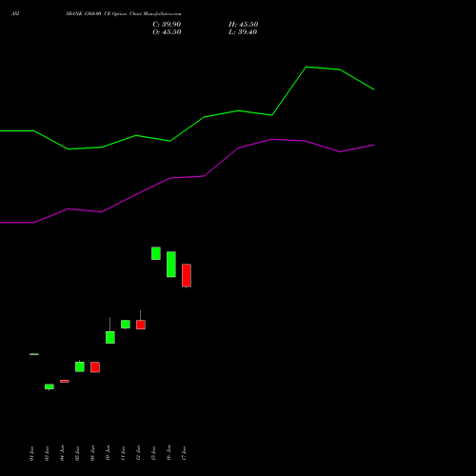
Task: Click the red candle with long upper wick
Action: tap(141, 325)
